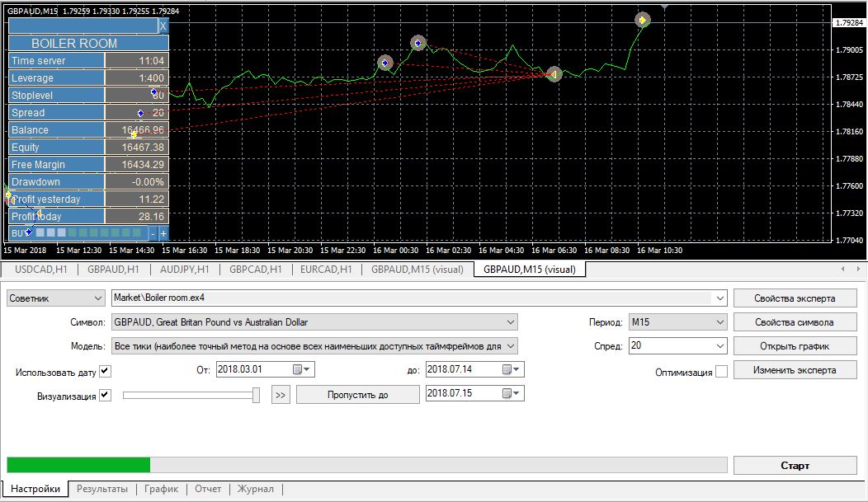Viewport: 868px width, 502px height.
Task: Open calendar for the 2018.07.15 skip-to date
Action: [511, 393]
